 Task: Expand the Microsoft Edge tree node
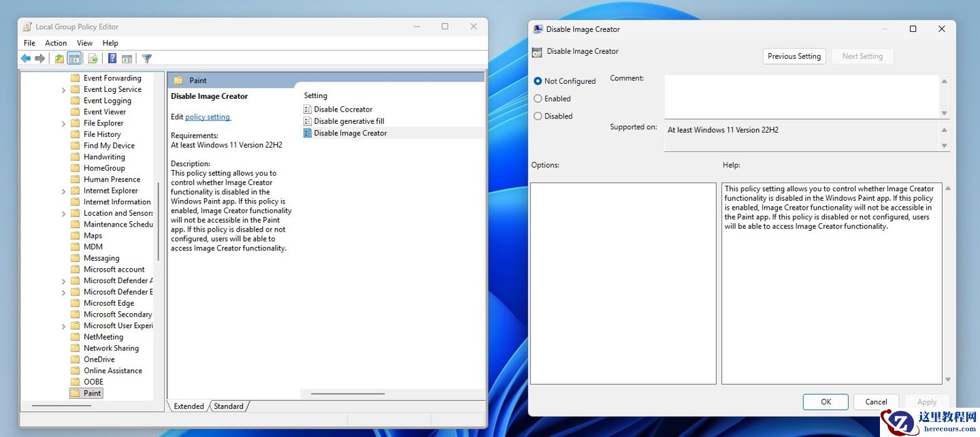[x=63, y=304]
